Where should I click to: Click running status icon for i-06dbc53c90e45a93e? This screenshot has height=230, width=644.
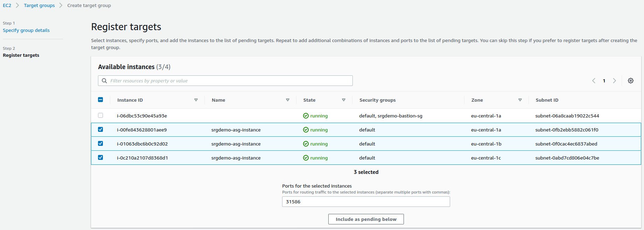pos(306,116)
